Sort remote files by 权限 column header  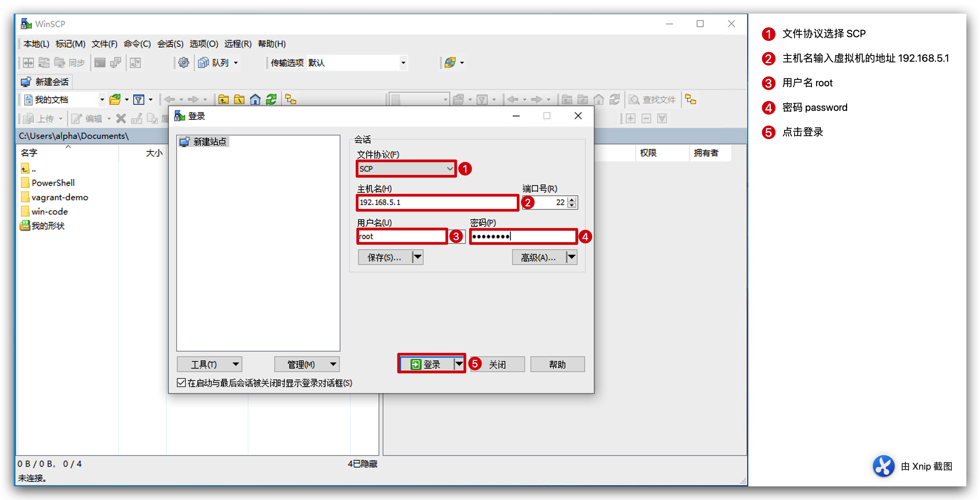(662, 153)
